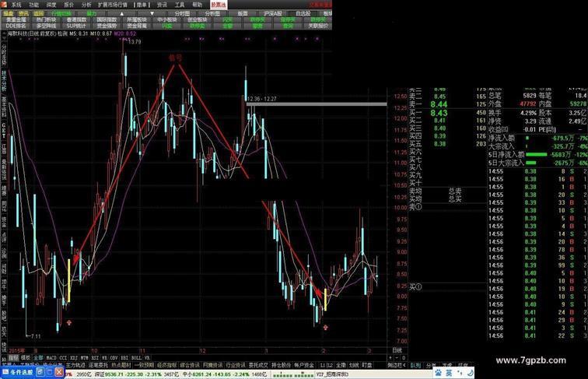Open the 资金强势 toolbar button
This screenshot has height=379, width=588.
[107, 26]
